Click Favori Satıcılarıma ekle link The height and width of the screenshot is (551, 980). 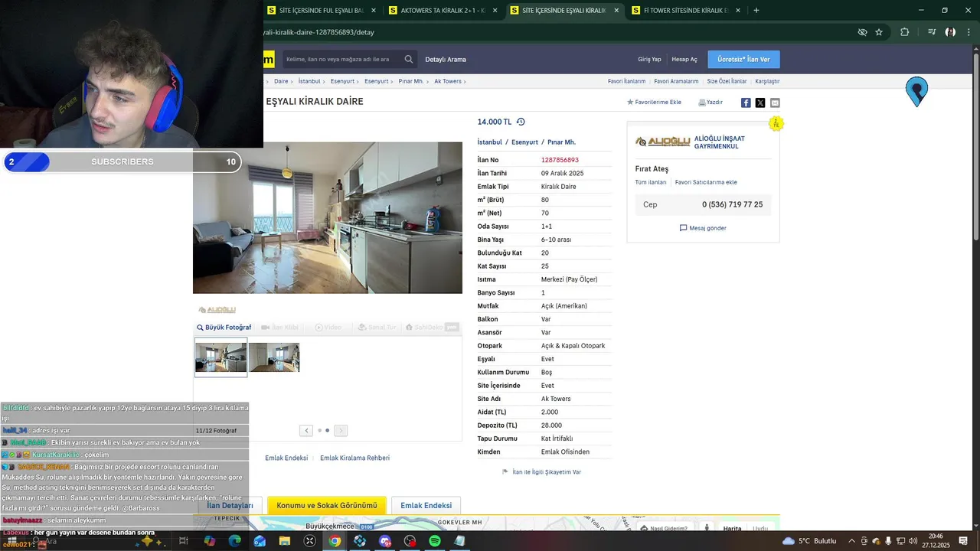pyautogui.click(x=706, y=182)
